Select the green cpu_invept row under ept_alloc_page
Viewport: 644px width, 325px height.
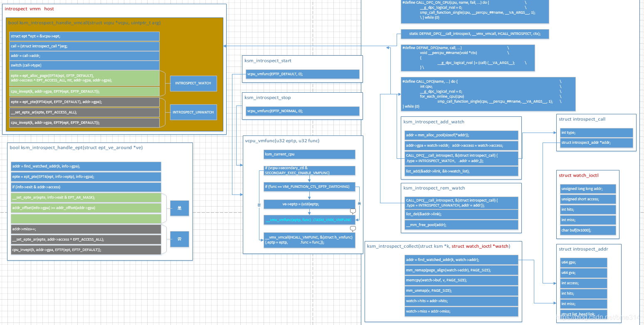[84, 91]
